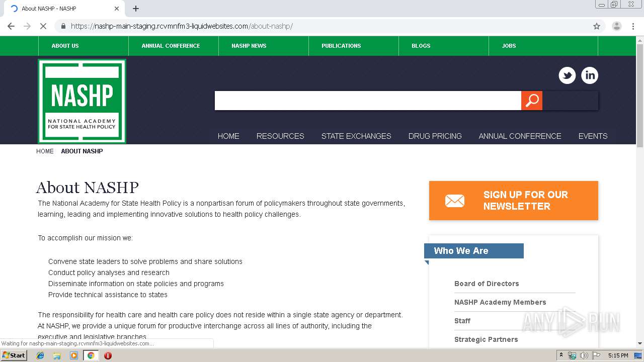Click red security icon in taskbar
The height and width of the screenshot is (362, 644).
[x=108, y=355]
